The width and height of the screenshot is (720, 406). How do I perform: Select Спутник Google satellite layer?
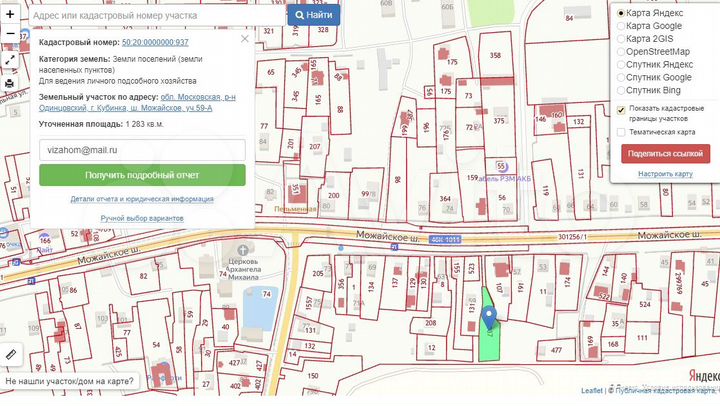621,78
